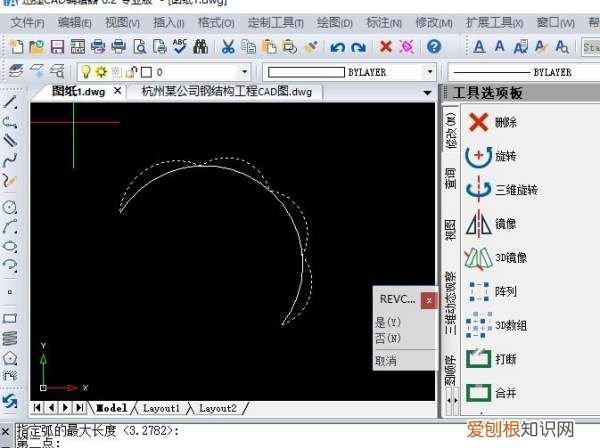Image resolution: width=600 pixels, height=448 pixels.
Task: Choose 是(Y) in REVC prompt
Action: point(388,322)
